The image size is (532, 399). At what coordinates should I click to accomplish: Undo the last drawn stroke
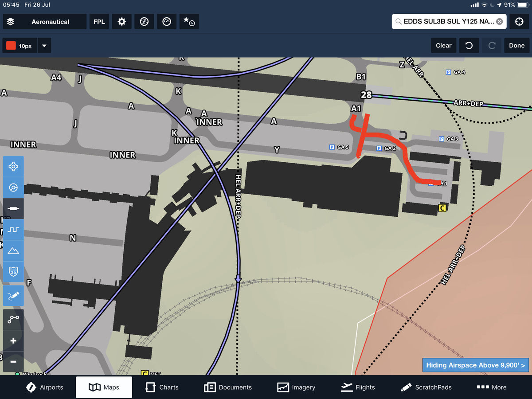click(x=469, y=46)
